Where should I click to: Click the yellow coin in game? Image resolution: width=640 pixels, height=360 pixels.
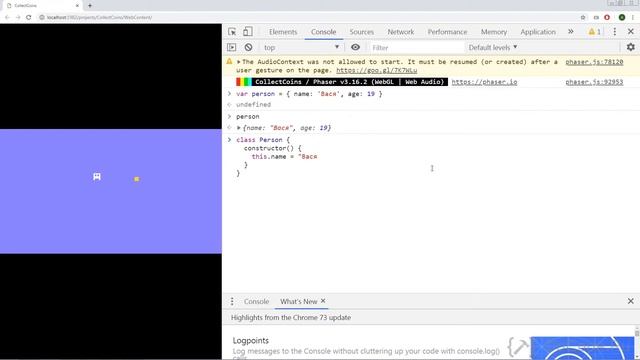(137, 179)
